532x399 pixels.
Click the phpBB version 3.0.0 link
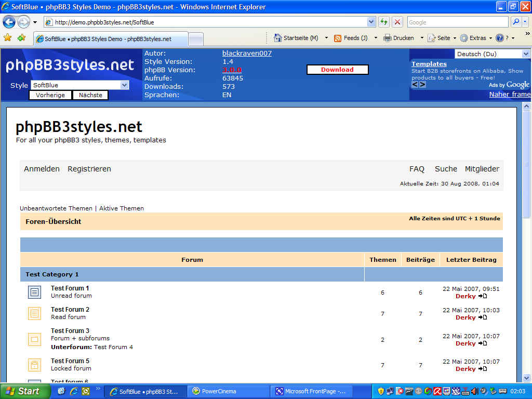click(x=232, y=70)
